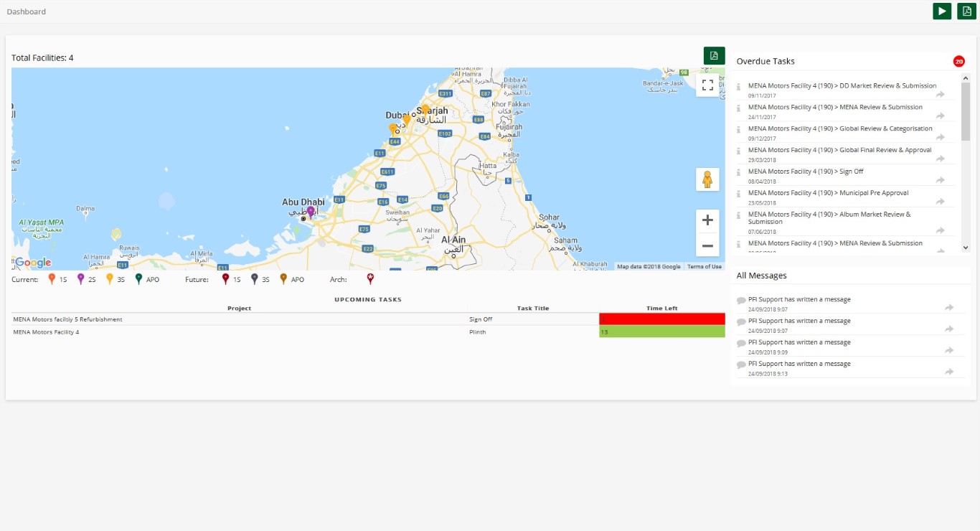Open the Municipal Pre Approval overdue task
Image resolution: width=980 pixels, height=531 pixels.
point(828,193)
